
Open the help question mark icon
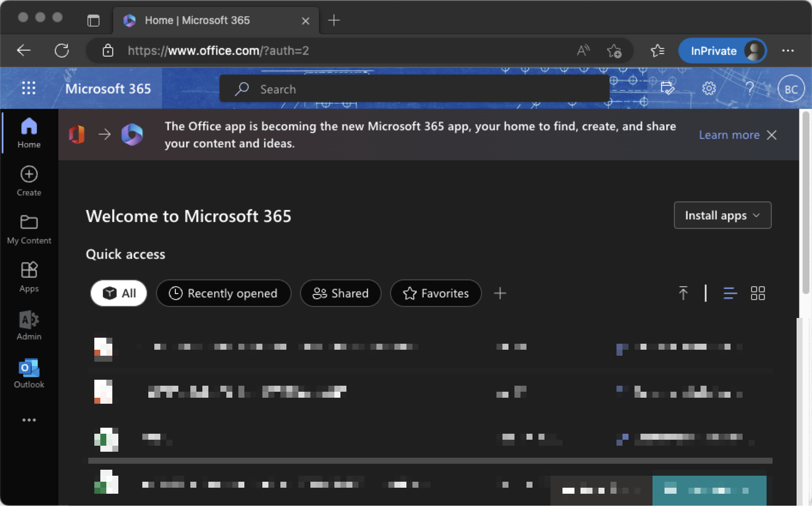749,89
